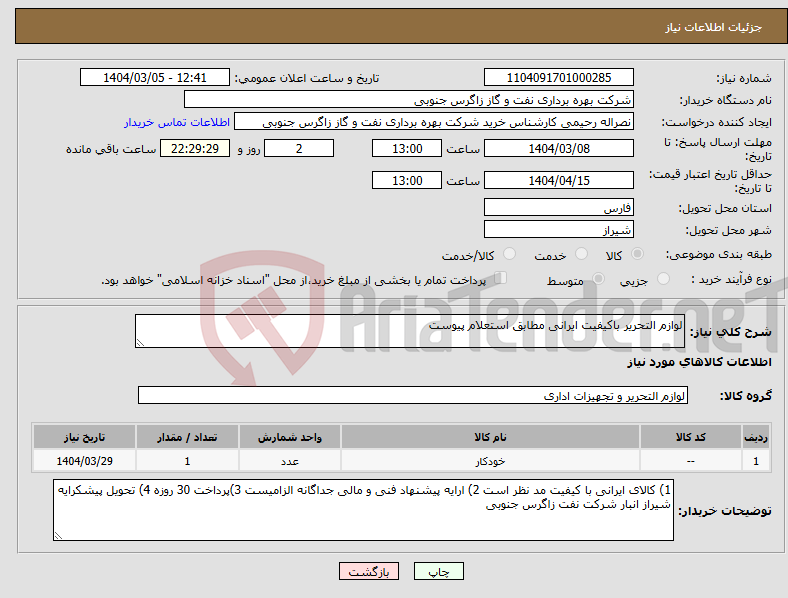
Task: Click the ردیف column header
Action: [755, 437]
